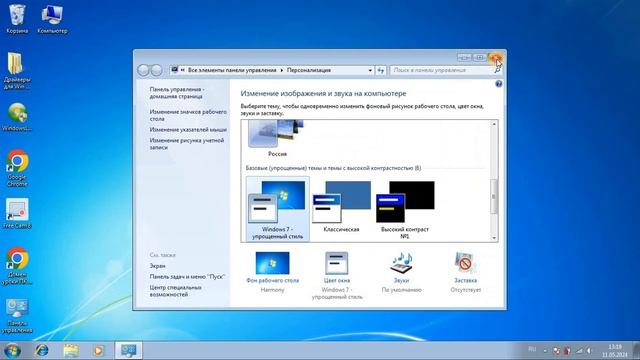The width and height of the screenshot is (640, 360).
Task: Open Изменение рисунка учетной записи link
Action: 187,144
